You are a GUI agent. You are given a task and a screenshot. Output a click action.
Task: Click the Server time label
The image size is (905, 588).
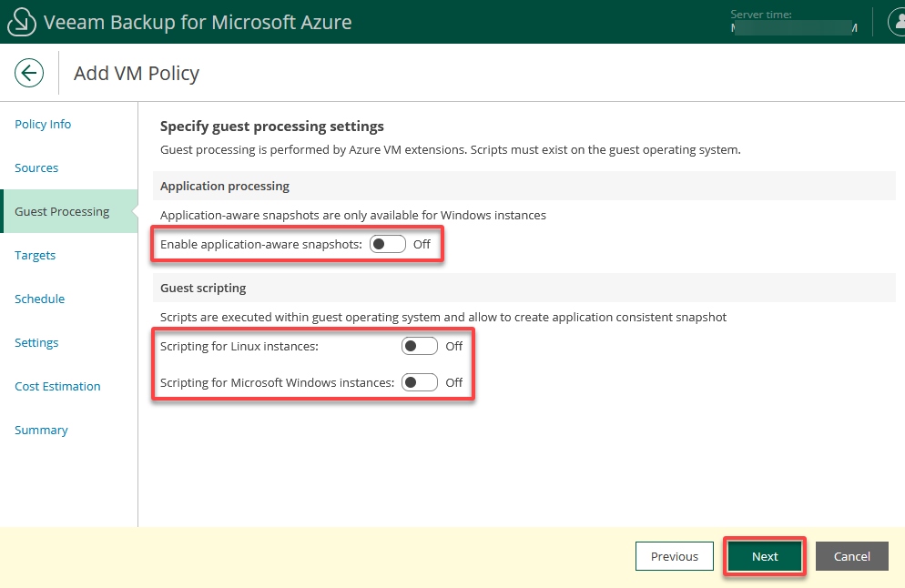click(761, 15)
